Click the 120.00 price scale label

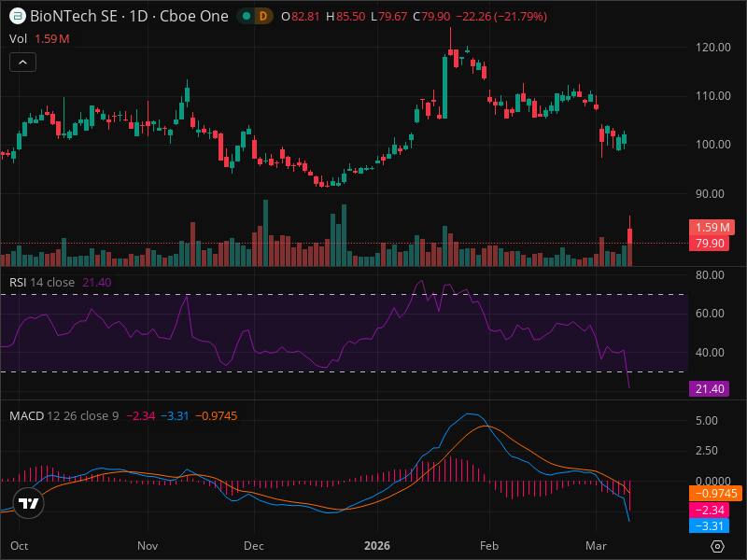click(x=712, y=48)
